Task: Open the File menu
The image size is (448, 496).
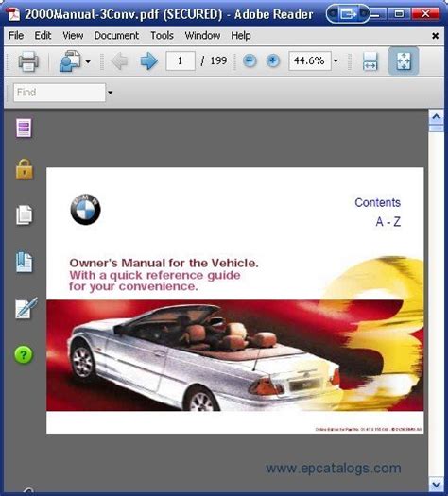Action: pos(16,36)
